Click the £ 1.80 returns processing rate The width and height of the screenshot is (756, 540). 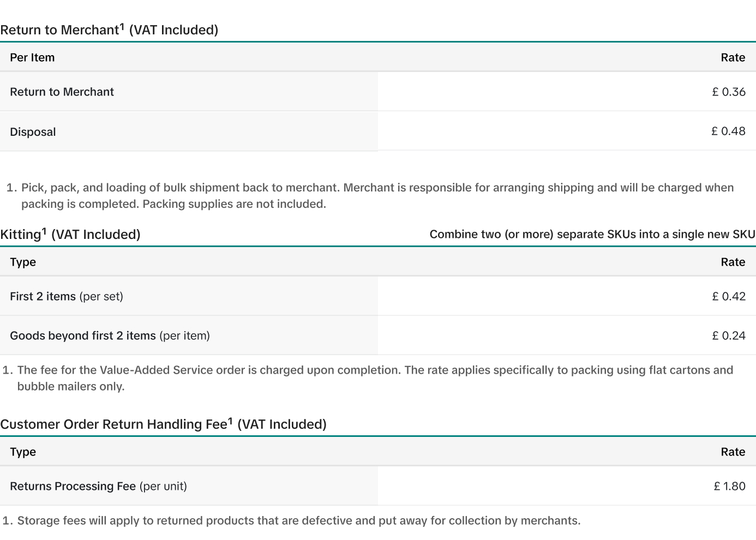(x=730, y=486)
